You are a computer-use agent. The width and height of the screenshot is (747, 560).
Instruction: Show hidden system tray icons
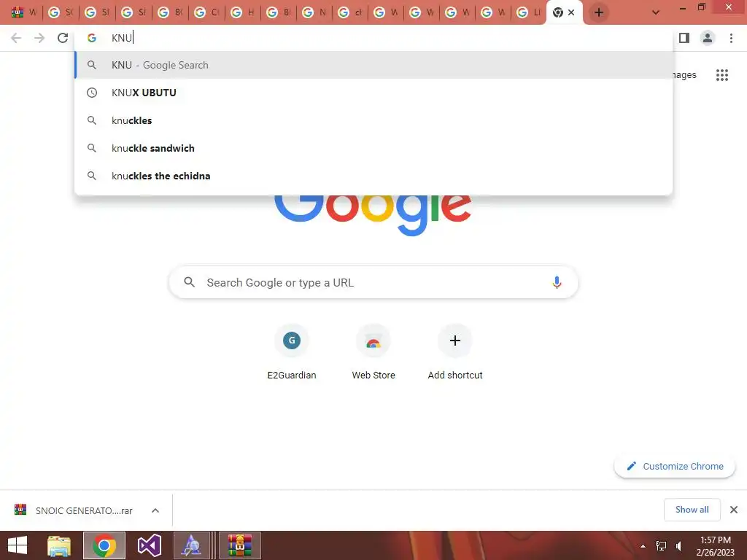(x=643, y=545)
